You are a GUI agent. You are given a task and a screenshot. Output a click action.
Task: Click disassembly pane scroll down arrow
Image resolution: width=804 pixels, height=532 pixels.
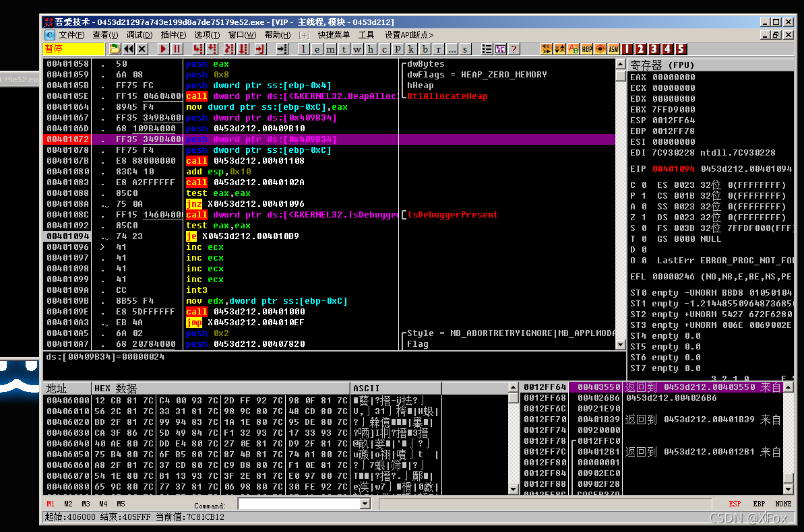point(621,345)
